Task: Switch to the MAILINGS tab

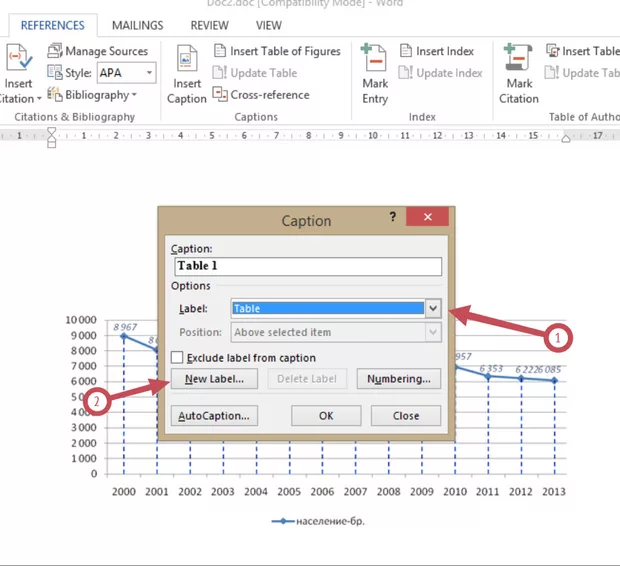Action: coord(137,26)
